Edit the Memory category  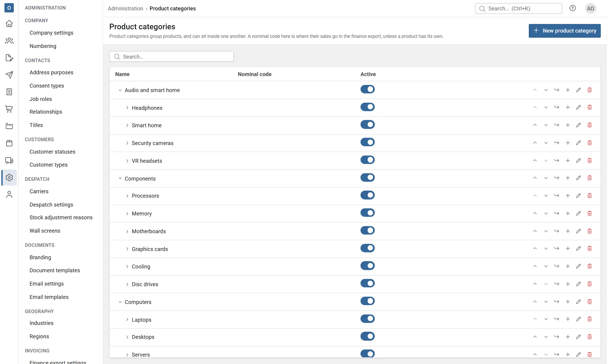[578, 213]
